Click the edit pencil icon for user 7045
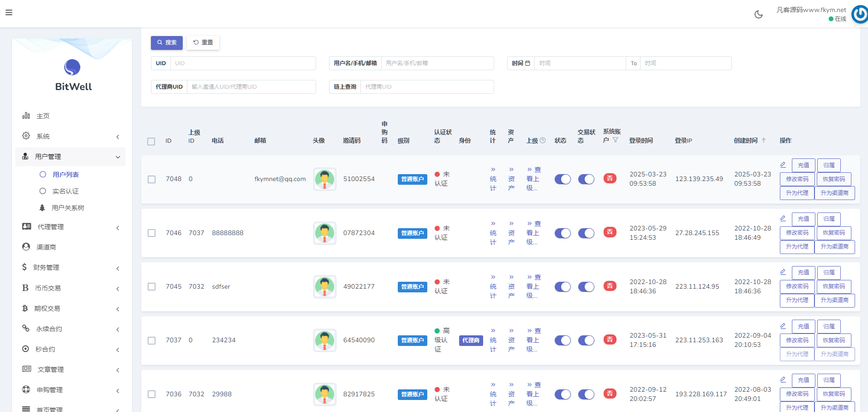868x412 pixels. [x=783, y=272]
